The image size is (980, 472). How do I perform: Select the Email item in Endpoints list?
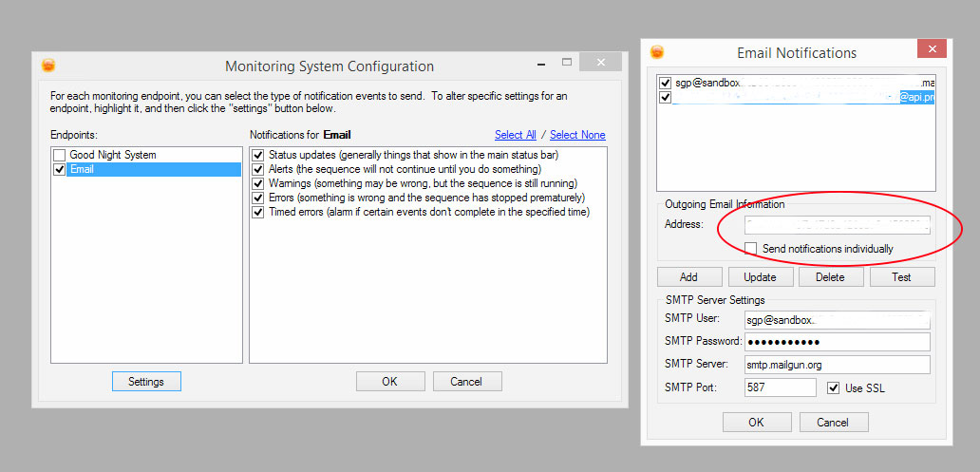click(82, 169)
